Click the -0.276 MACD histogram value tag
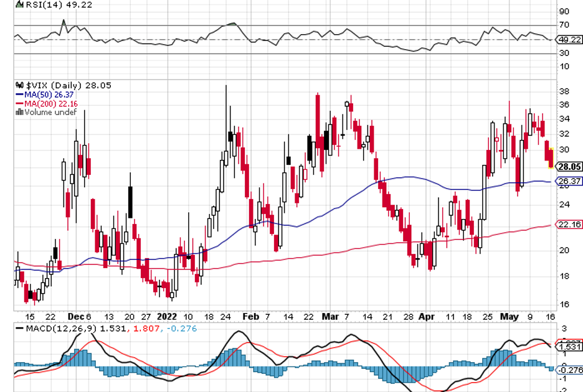583x392 pixels. point(569,370)
